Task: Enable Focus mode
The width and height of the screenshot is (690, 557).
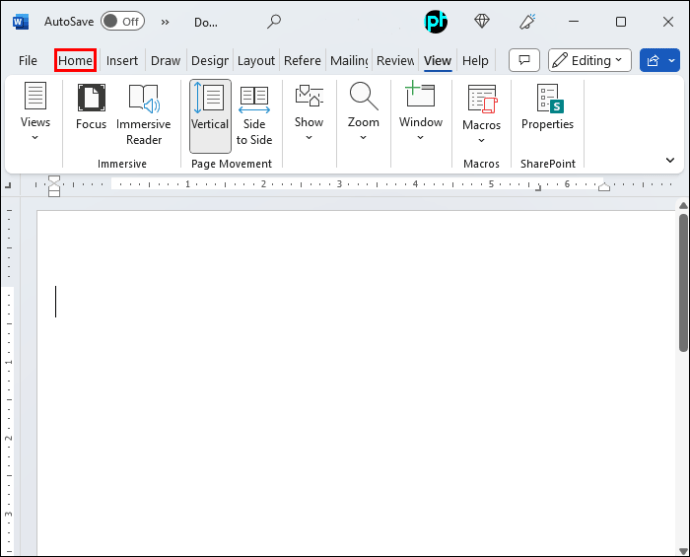Action: tap(91, 107)
